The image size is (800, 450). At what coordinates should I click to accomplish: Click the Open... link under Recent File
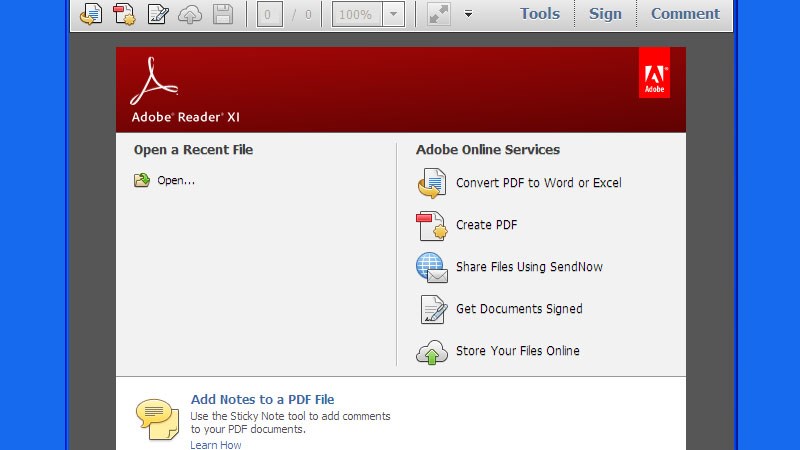click(176, 180)
